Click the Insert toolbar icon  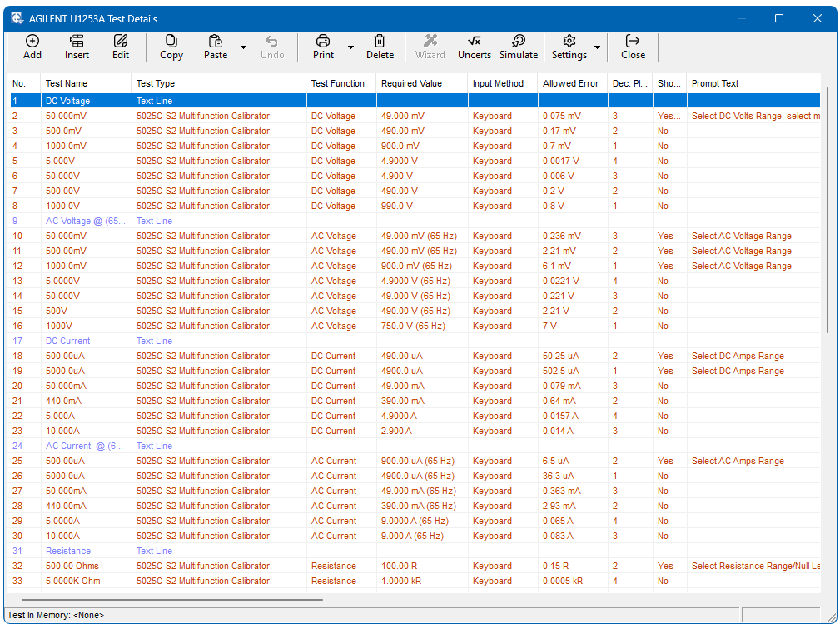point(77,47)
